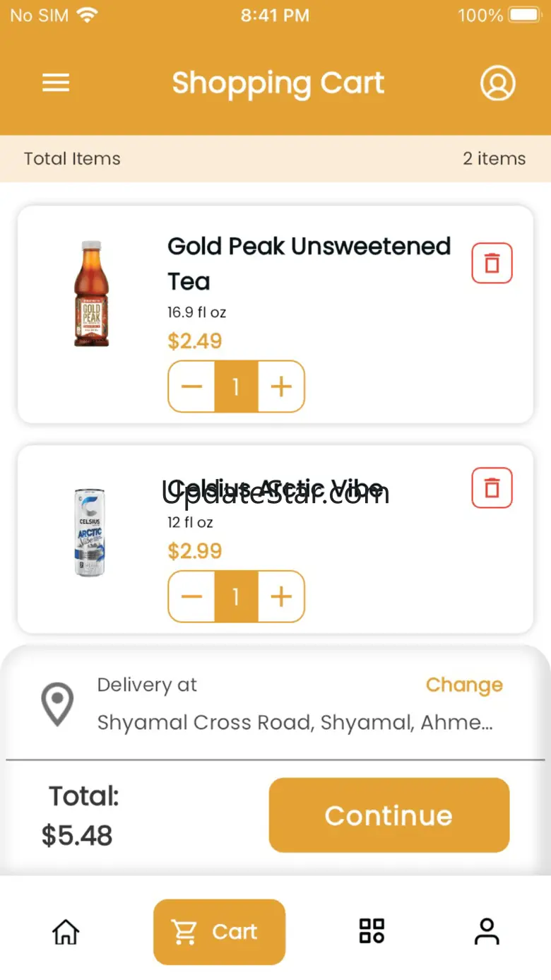The width and height of the screenshot is (551, 980).
Task: Change the delivery address
Action: point(464,685)
